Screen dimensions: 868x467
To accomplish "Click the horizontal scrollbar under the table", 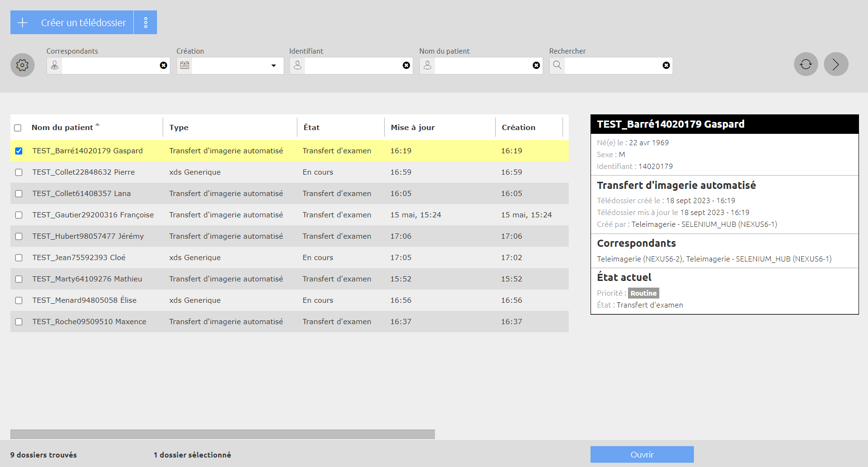I will click(x=222, y=434).
